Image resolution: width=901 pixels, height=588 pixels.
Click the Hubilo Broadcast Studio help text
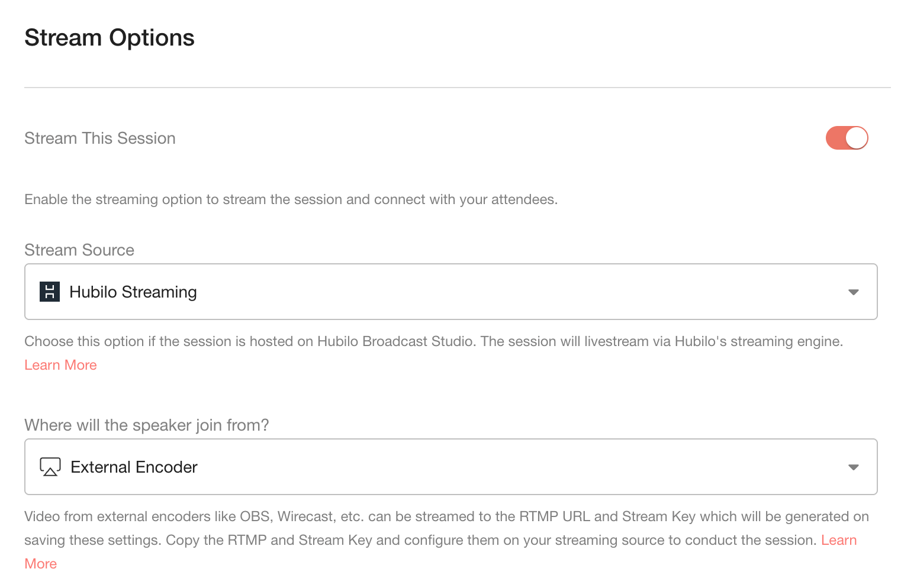[433, 341]
